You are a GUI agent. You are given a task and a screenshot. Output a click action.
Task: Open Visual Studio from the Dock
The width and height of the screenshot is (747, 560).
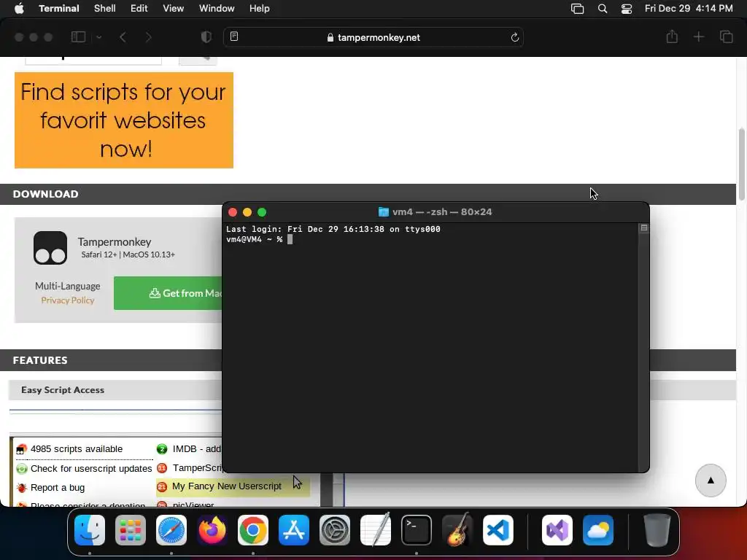pyautogui.click(x=557, y=530)
